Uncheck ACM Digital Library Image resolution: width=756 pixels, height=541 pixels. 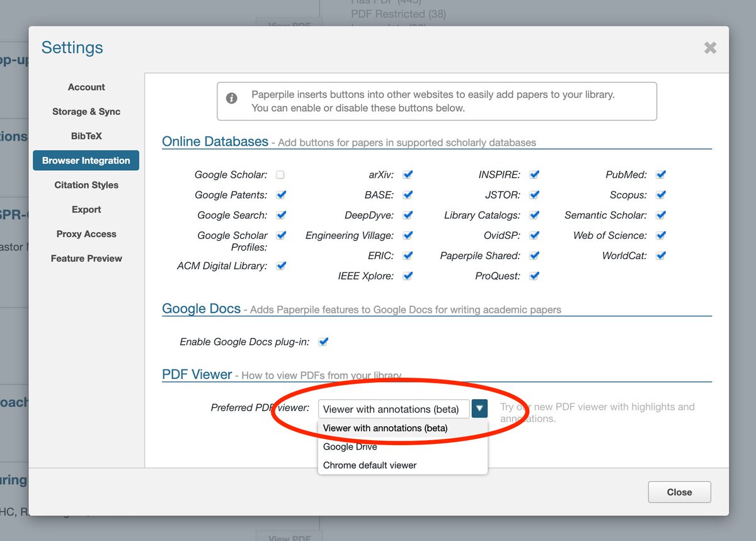(282, 265)
